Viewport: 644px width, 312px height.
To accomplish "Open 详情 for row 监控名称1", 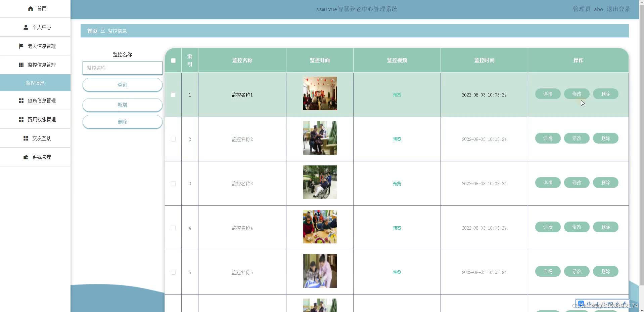I will tap(548, 94).
